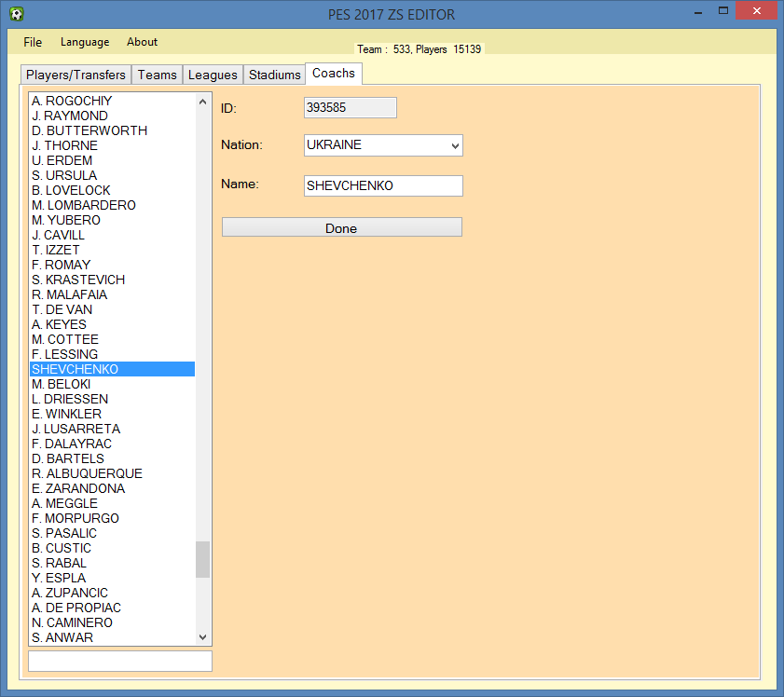Screen dimensions: 784x697
Task: Select coach F. MORPURGO
Action: (x=112, y=519)
